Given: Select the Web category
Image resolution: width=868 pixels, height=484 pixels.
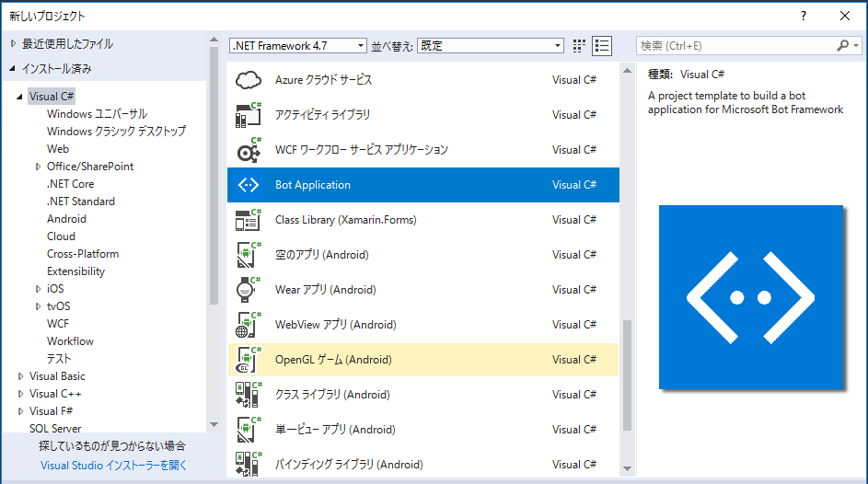Looking at the screenshot, I should (x=58, y=149).
